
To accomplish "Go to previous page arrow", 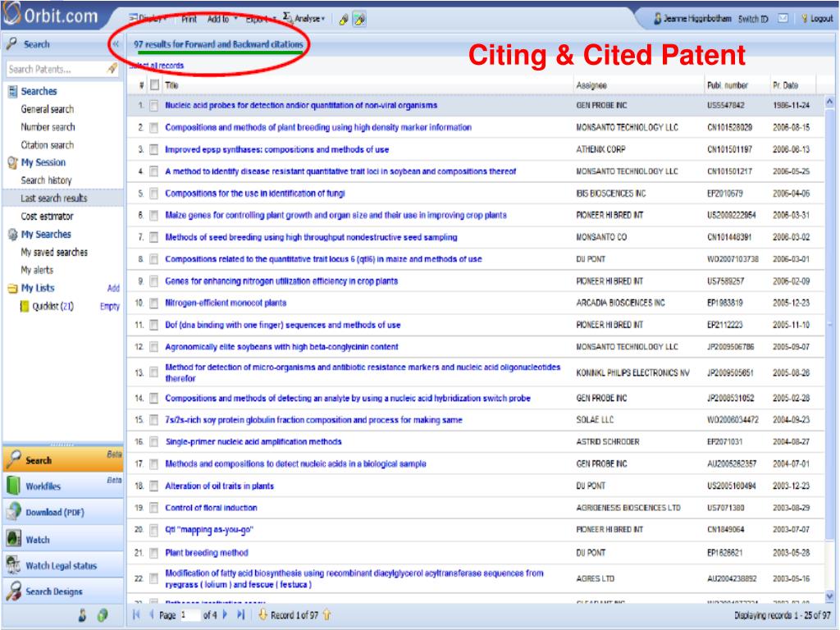I will 152,614.
